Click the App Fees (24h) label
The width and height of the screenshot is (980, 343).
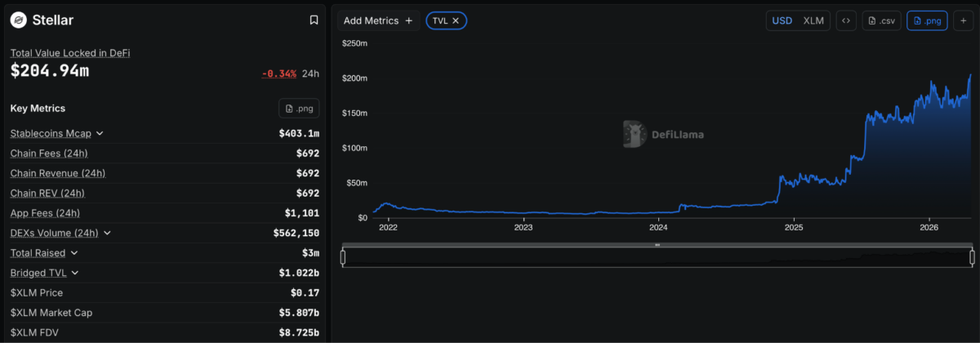pos(45,213)
